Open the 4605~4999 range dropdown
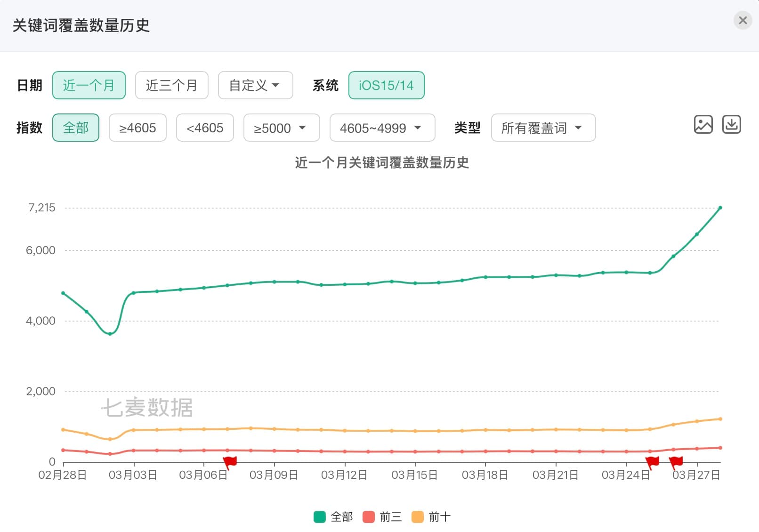The image size is (759, 532). 382,128
